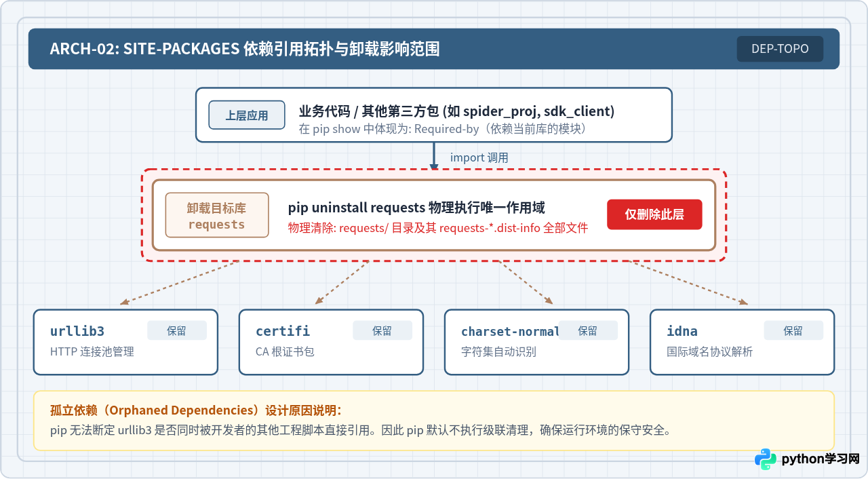
Task: Click the text HTTP 连接池管理
Action: (x=92, y=351)
